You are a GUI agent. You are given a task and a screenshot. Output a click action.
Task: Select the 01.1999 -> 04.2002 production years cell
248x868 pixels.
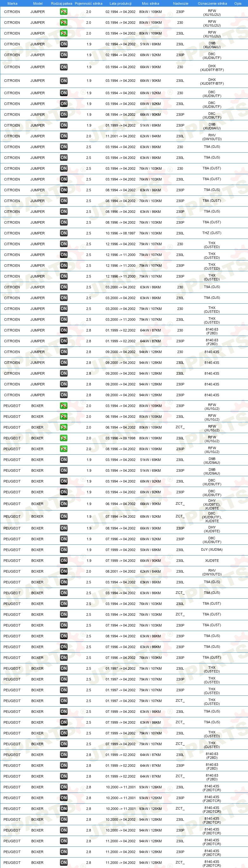[x=120, y=125]
